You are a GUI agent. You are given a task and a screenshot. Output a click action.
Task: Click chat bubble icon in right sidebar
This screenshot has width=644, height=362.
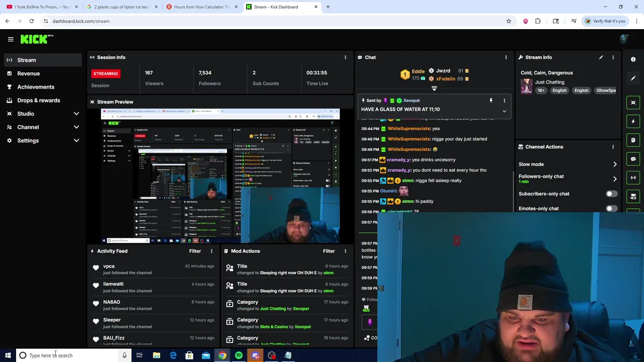pos(633,159)
